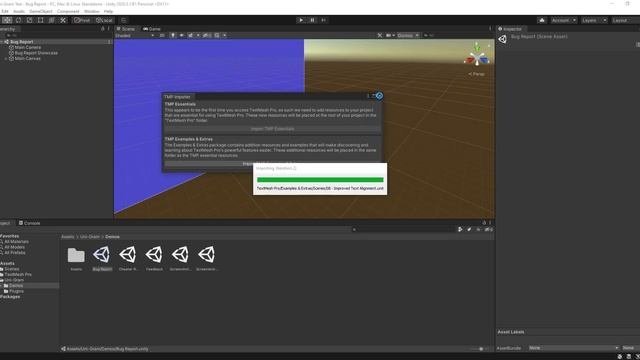Select Bug Report Showcase object

tap(36, 53)
